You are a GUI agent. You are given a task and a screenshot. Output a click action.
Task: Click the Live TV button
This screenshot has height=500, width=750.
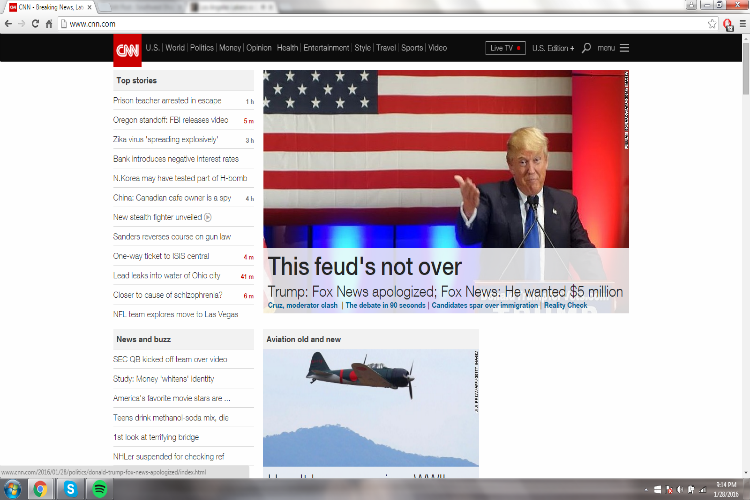(505, 48)
